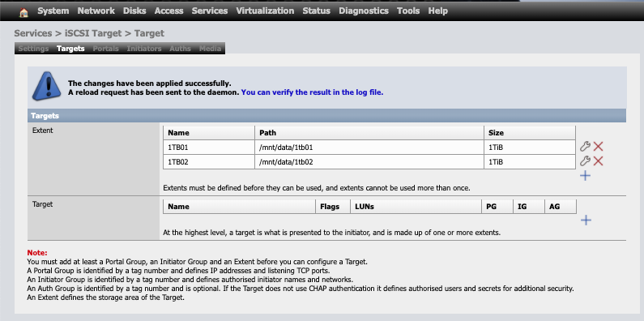The image size is (644, 321).
Task: Click the Size column header in Extent table
Action: 530,133
